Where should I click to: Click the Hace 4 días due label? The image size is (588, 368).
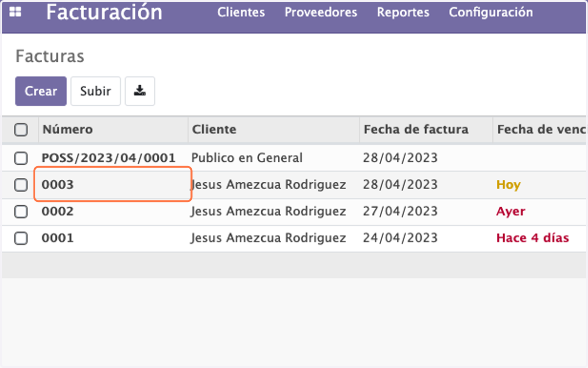click(533, 238)
